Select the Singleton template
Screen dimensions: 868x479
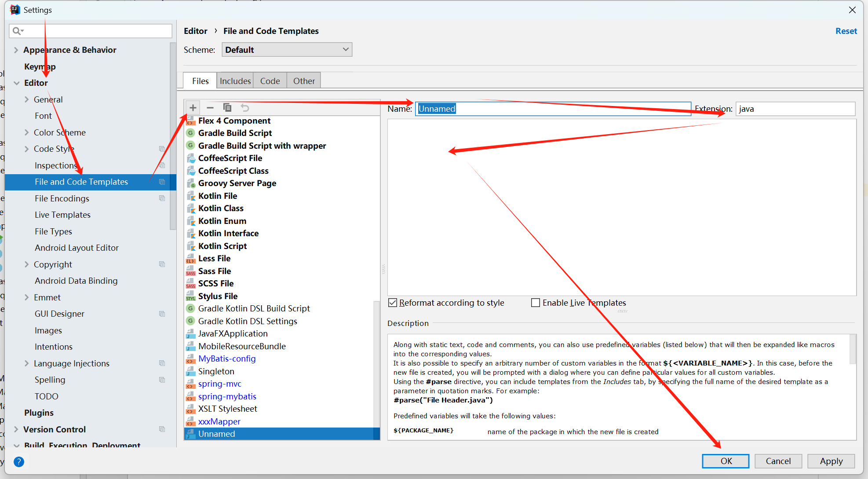coord(216,371)
